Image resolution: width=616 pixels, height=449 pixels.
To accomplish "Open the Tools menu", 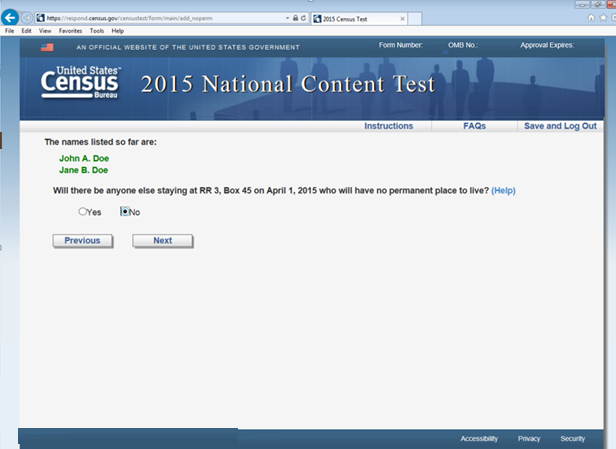I will tap(97, 31).
